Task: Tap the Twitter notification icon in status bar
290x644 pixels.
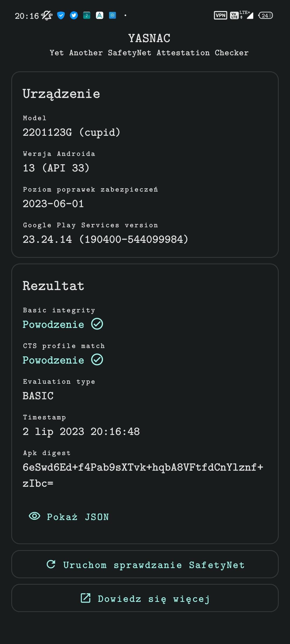Action: [74, 16]
